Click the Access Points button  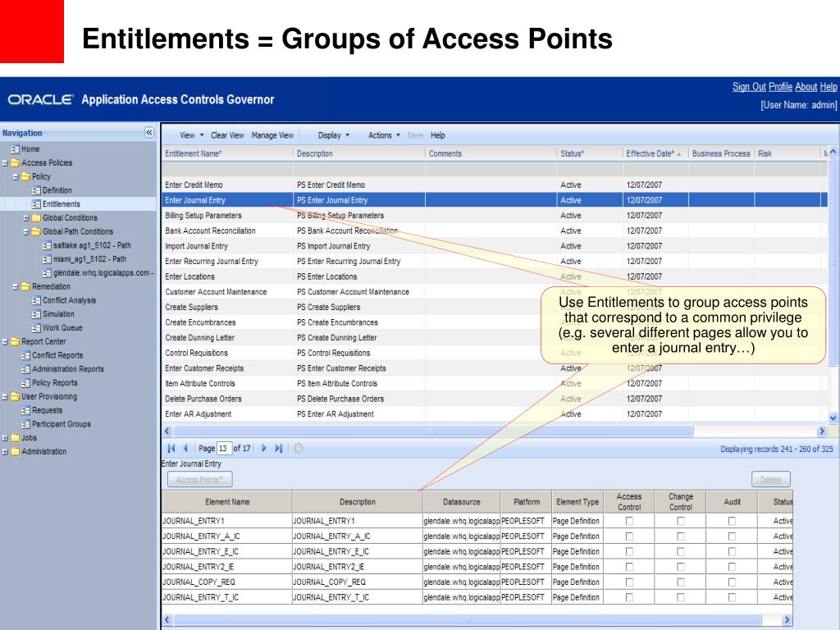pos(200,479)
